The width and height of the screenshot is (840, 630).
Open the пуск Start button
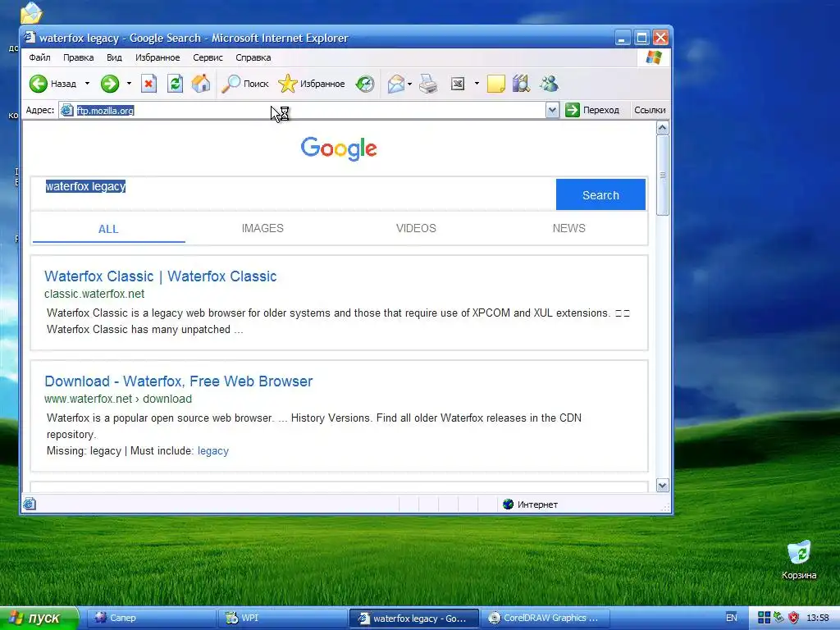(39, 618)
